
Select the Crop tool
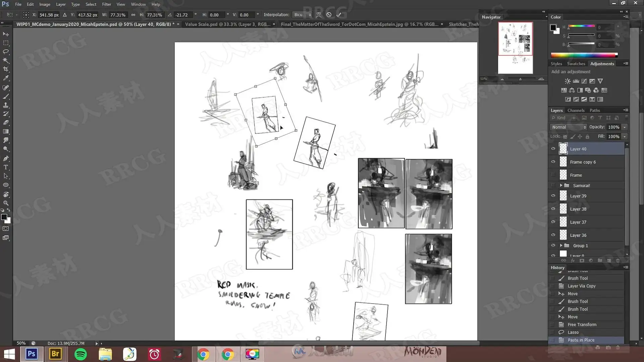coord(6,69)
